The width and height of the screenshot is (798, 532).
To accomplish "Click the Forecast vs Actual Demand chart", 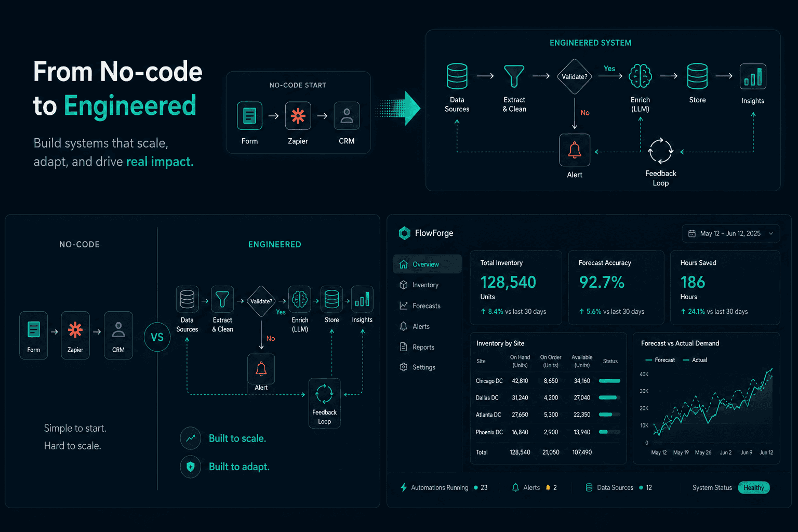I will pos(707,398).
